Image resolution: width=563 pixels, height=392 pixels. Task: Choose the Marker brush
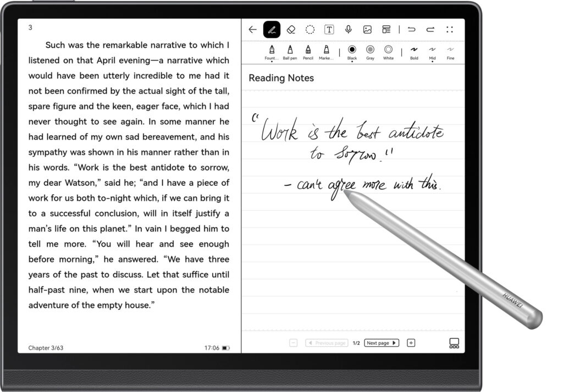(327, 53)
